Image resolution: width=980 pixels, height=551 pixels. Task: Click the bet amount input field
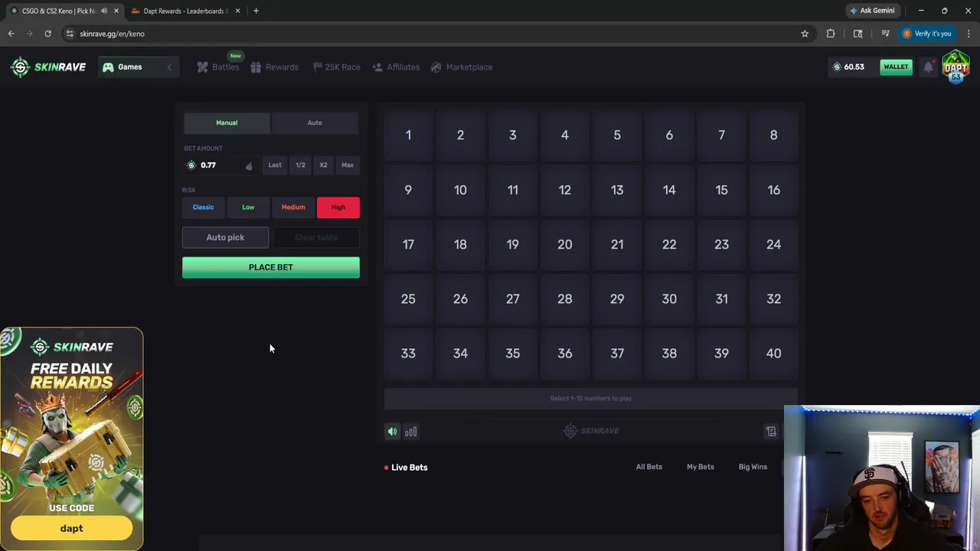[x=220, y=165]
